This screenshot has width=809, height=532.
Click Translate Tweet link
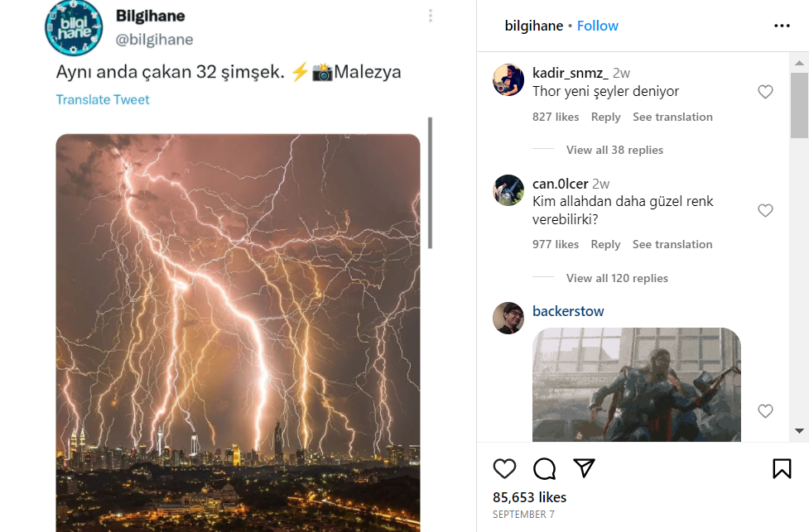103,99
